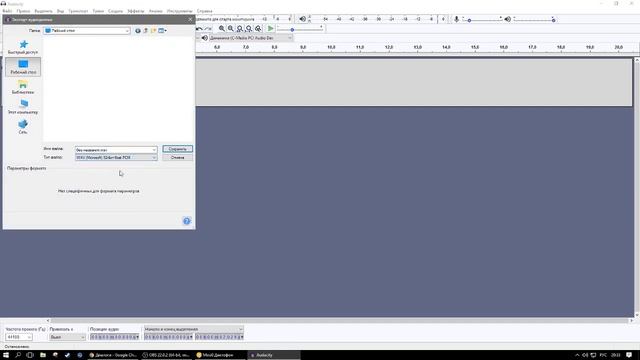The image size is (640, 360).
Task: Open the playback device dropdown
Action: click(x=251, y=38)
